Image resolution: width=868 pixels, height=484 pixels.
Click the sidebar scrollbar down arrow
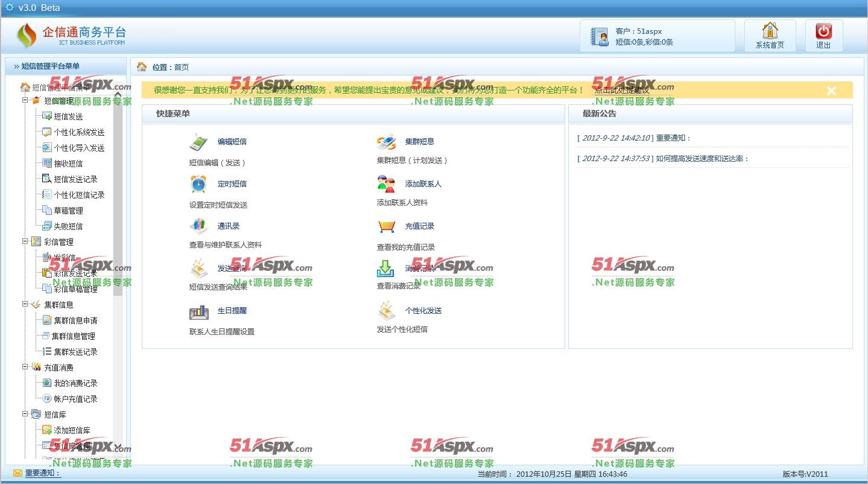(x=118, y=447)
